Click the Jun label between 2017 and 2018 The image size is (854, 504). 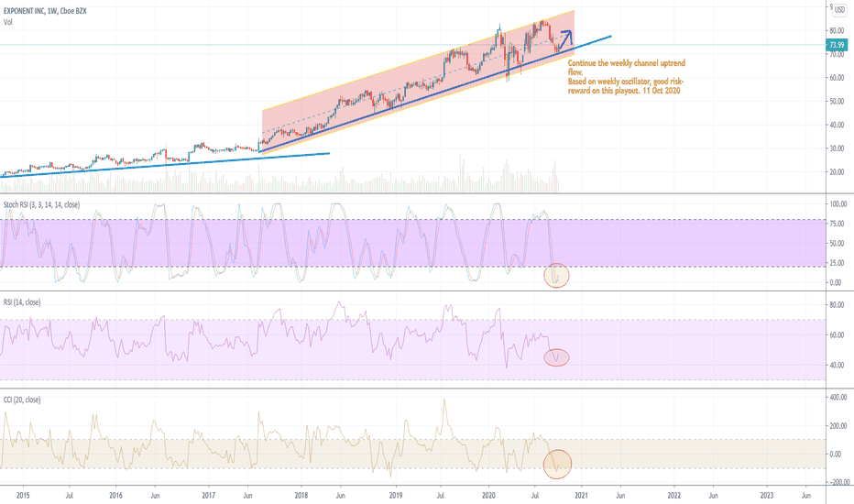point(247,495)
